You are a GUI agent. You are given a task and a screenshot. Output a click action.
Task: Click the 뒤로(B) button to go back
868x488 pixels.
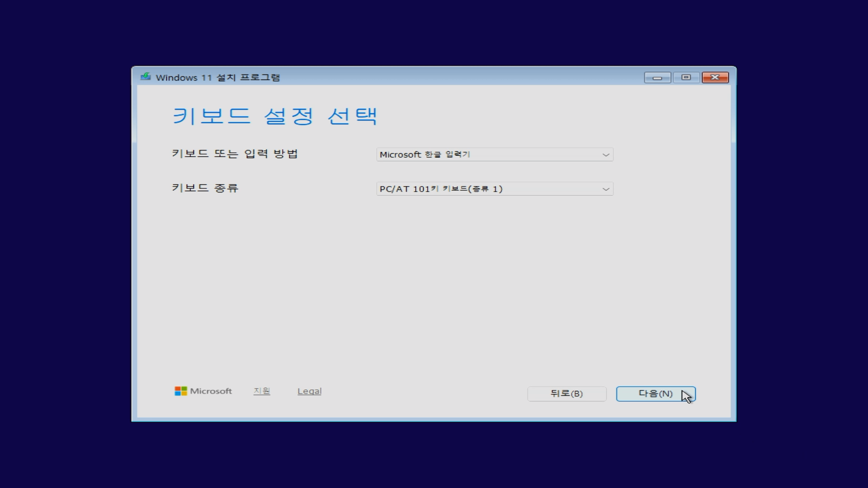click(x=566, y=394)
